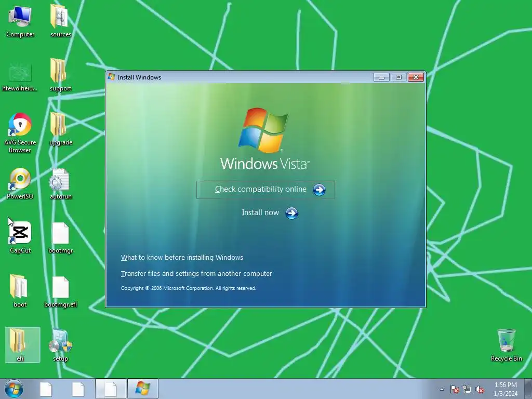Select the upgrade folder icon
This screenshot has height=399, width=532.
60,129
